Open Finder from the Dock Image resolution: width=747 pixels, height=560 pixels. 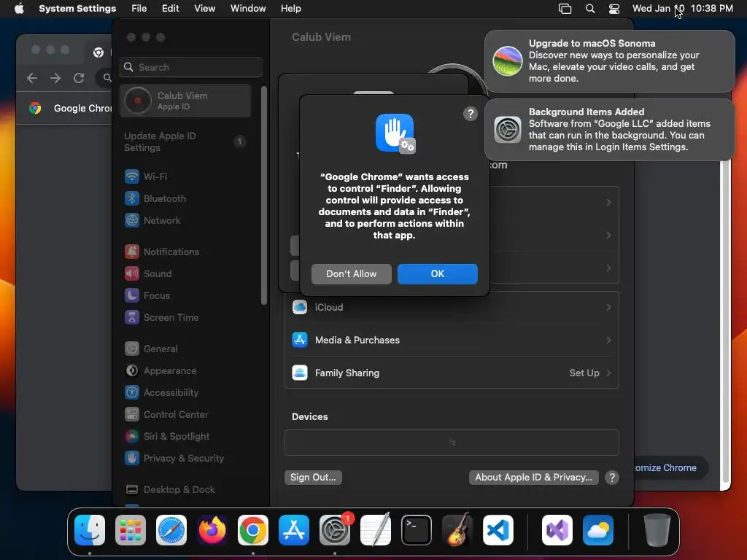pos(90,530)
